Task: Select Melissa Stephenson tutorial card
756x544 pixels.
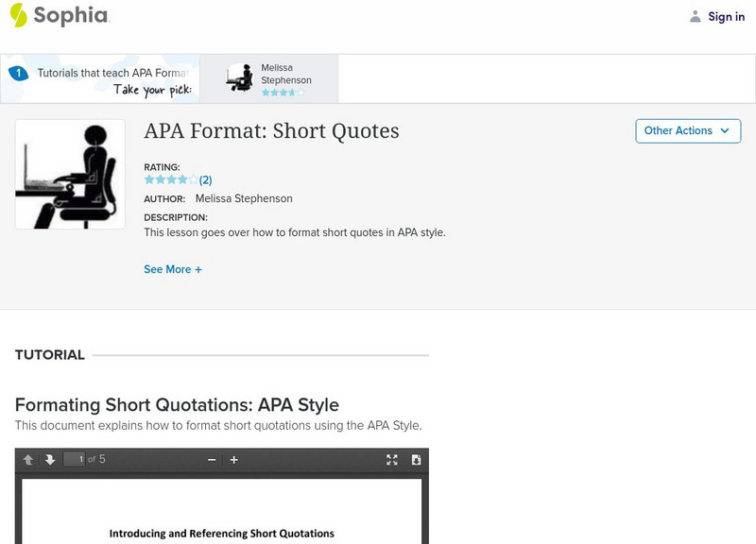Action: coord(269,78)
